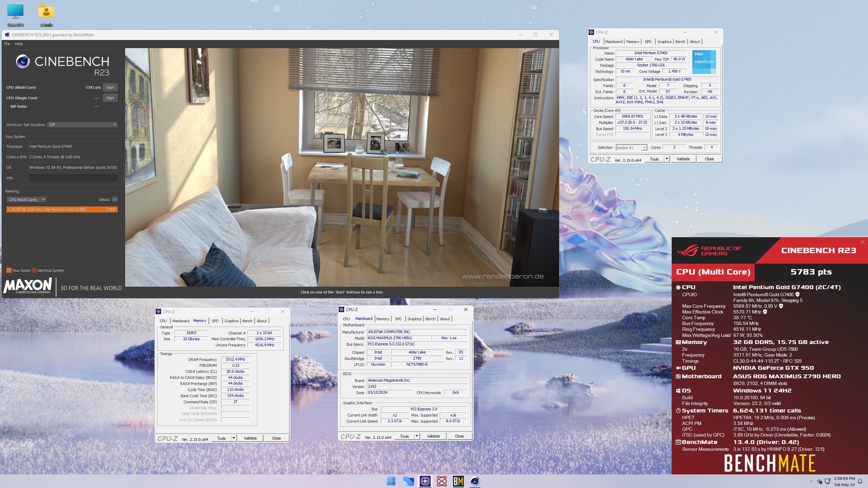Switch to Graphics tab in Memory window
The height and width of the screenshot is (488, 868).
click(x=231, y=321)
